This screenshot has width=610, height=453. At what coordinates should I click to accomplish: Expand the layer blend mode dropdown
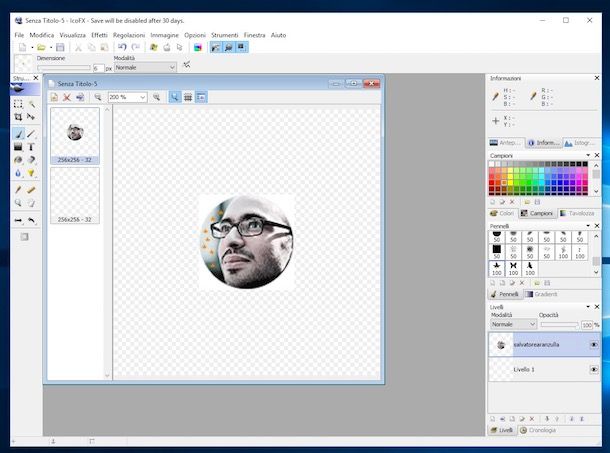(x=533, y=325)
